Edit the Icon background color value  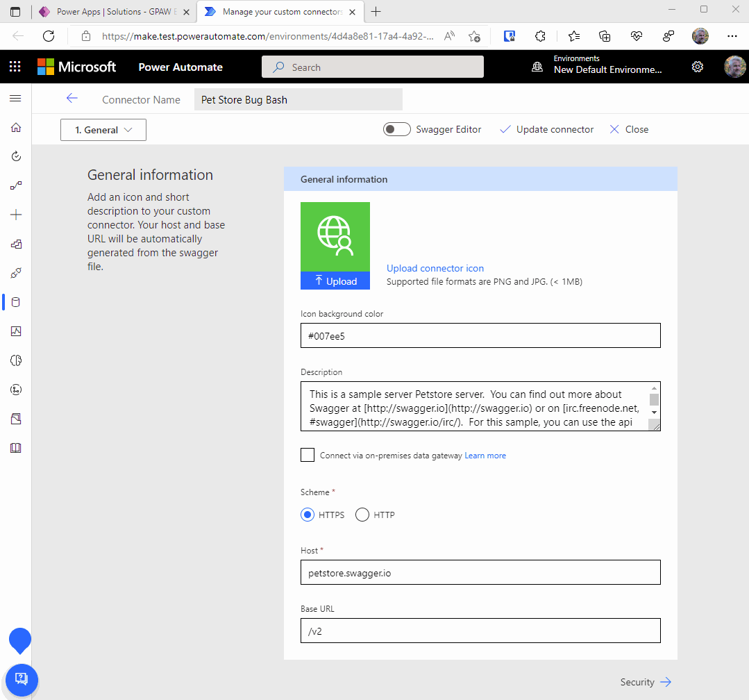pos(480,335)
